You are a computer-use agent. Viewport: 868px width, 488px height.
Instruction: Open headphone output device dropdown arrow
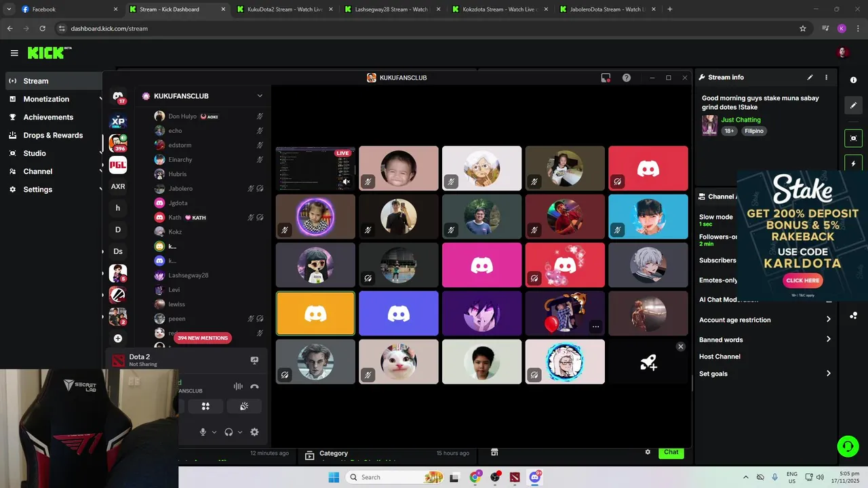240,432
